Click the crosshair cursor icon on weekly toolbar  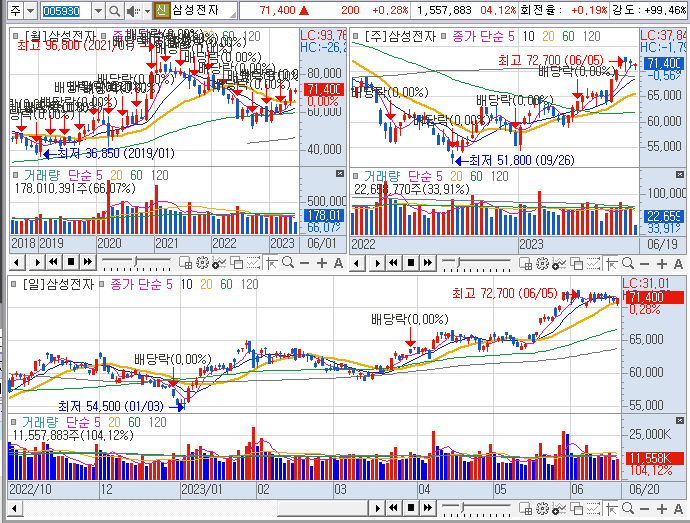click(612, 264)
